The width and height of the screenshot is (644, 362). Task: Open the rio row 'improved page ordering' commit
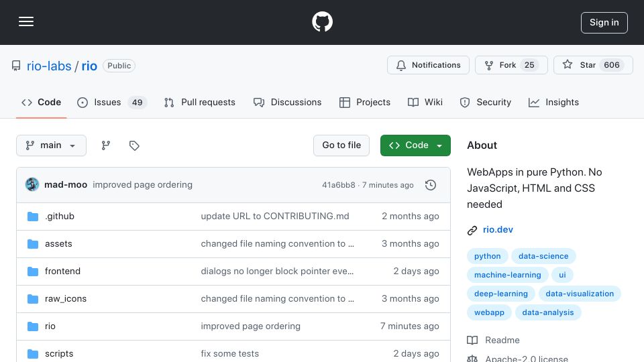tap(250, 326)
